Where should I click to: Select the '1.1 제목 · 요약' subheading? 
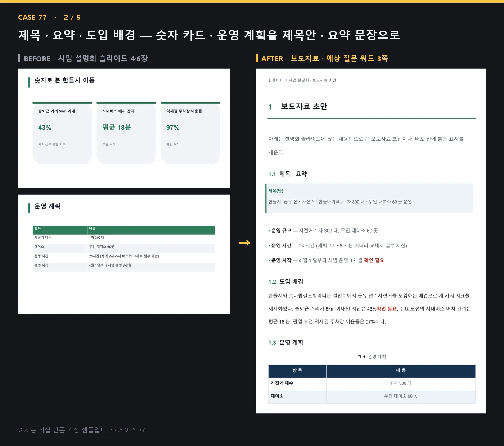(287, 174)
